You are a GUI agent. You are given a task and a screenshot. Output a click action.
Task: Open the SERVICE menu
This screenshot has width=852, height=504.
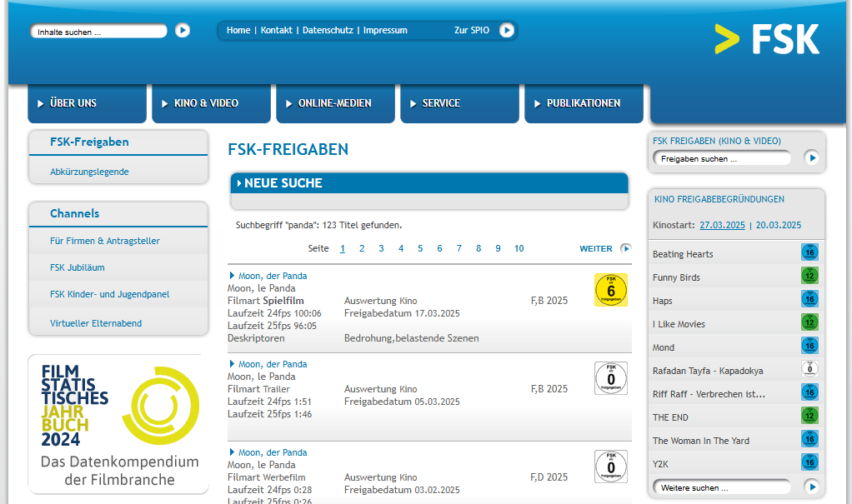click(459, 103)
